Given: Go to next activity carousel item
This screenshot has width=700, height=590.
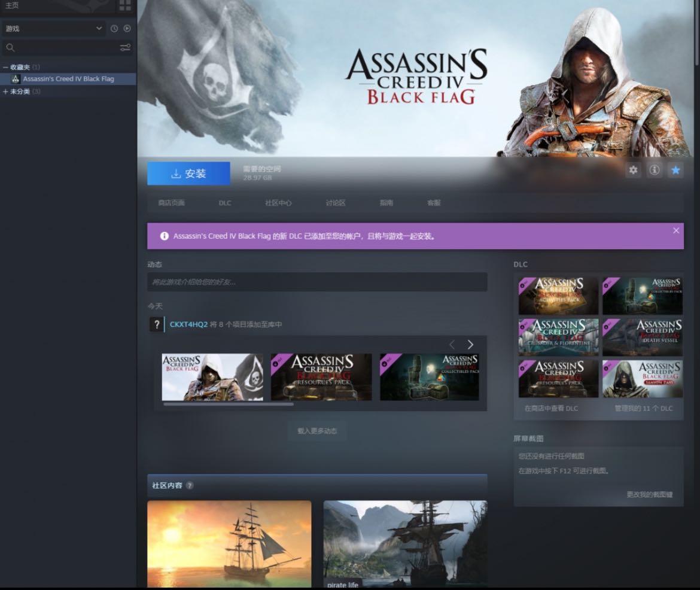Looking at the screenshot, I should point(470,344).
